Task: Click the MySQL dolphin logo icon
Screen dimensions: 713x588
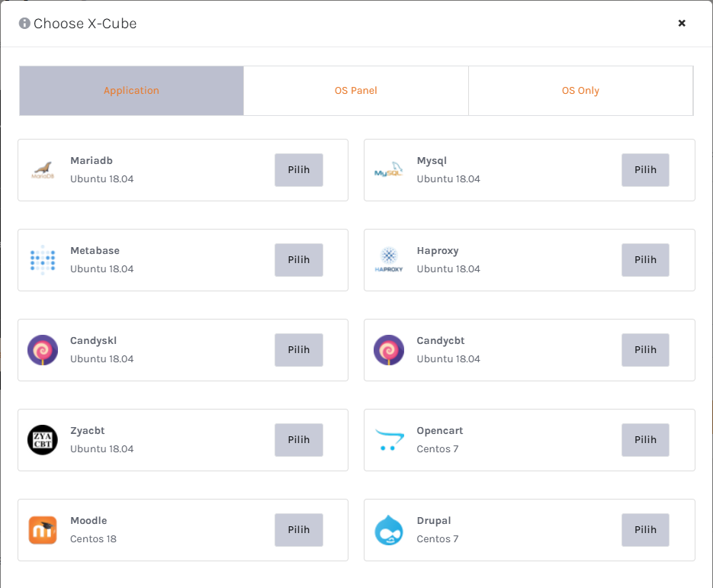Action: click(389, 169)
